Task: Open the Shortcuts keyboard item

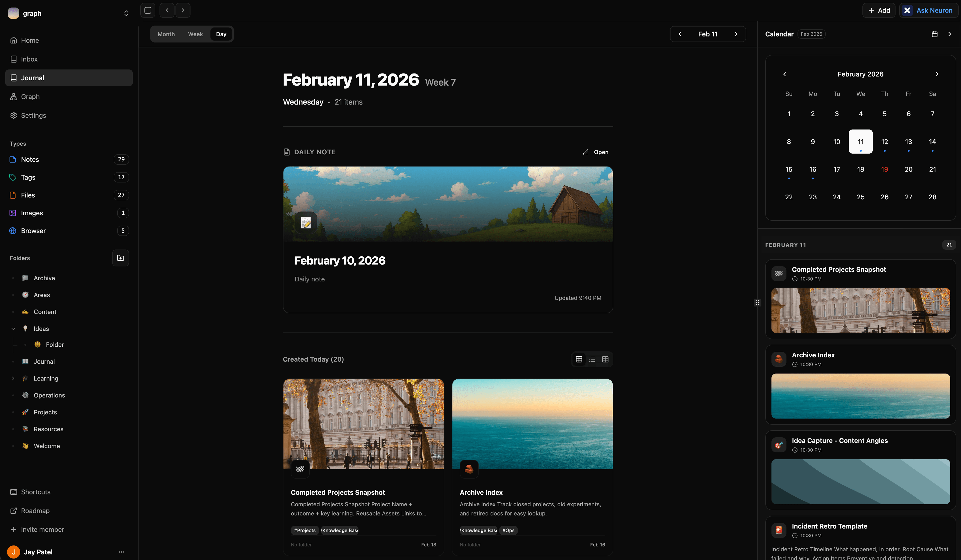Action: 36,492
